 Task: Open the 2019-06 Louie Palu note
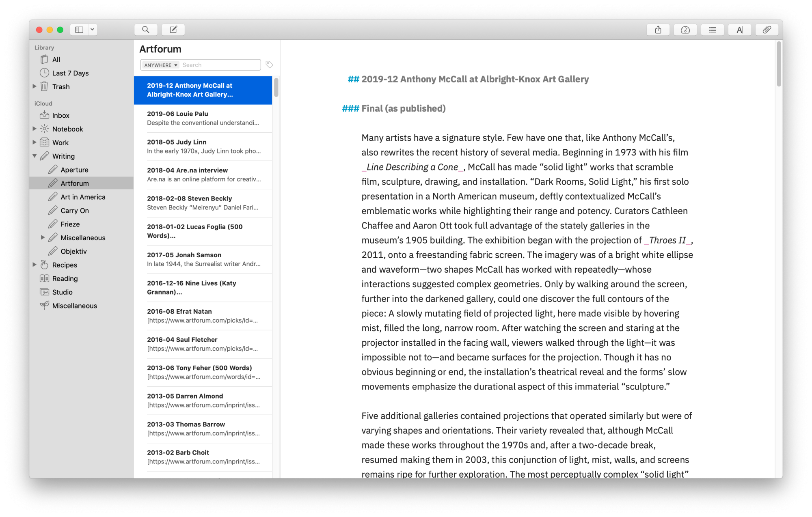203,118
